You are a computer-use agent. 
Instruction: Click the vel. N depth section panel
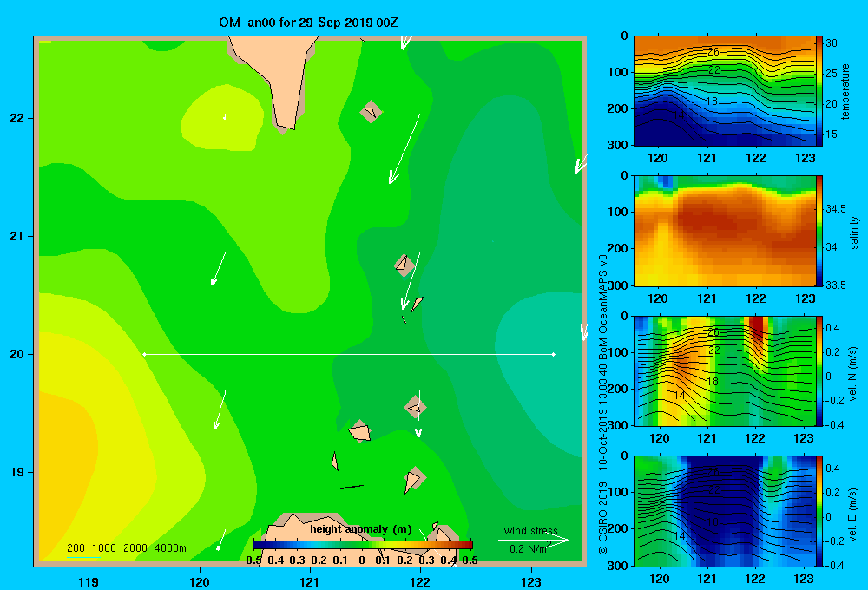click(x=725, y=370)
